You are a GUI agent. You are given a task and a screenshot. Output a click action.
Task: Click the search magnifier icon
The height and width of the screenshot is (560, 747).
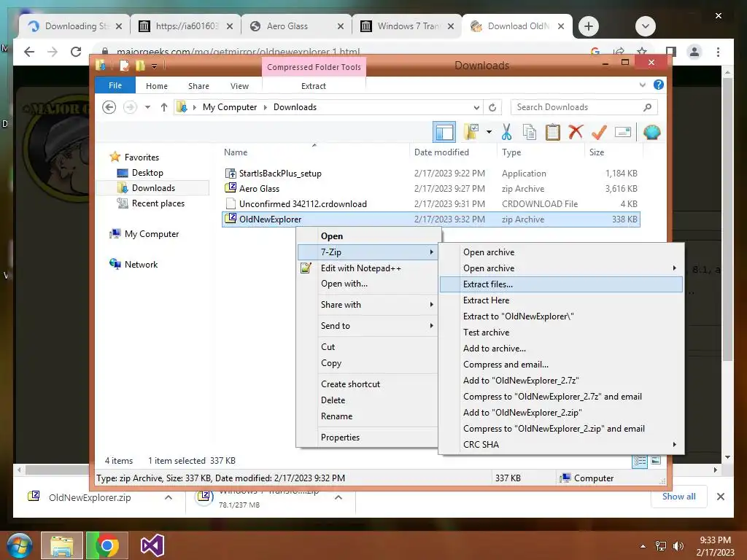pyautogui.click(x=647, y=107)
